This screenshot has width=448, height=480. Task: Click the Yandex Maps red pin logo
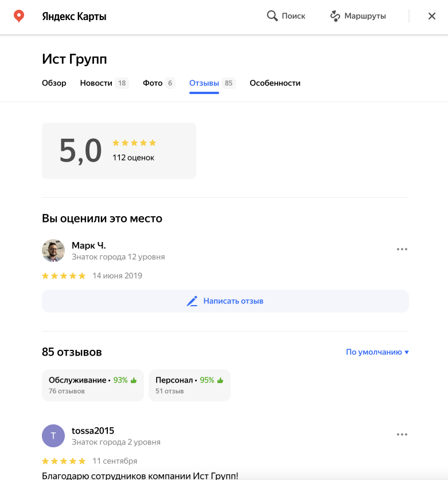coord(19,16)
